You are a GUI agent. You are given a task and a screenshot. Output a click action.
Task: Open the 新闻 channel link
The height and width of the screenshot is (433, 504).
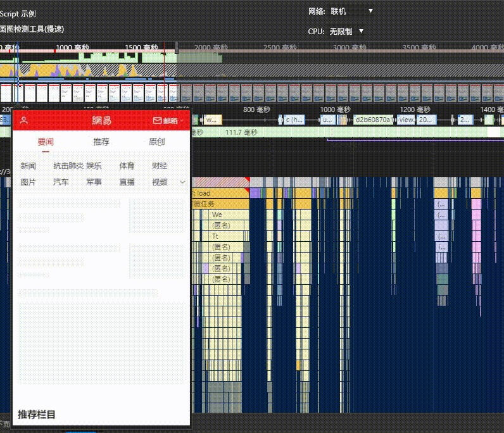click(28, 166)
